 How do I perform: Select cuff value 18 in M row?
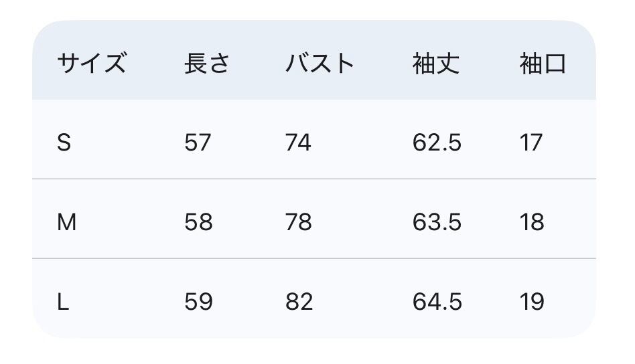[532, 222]
